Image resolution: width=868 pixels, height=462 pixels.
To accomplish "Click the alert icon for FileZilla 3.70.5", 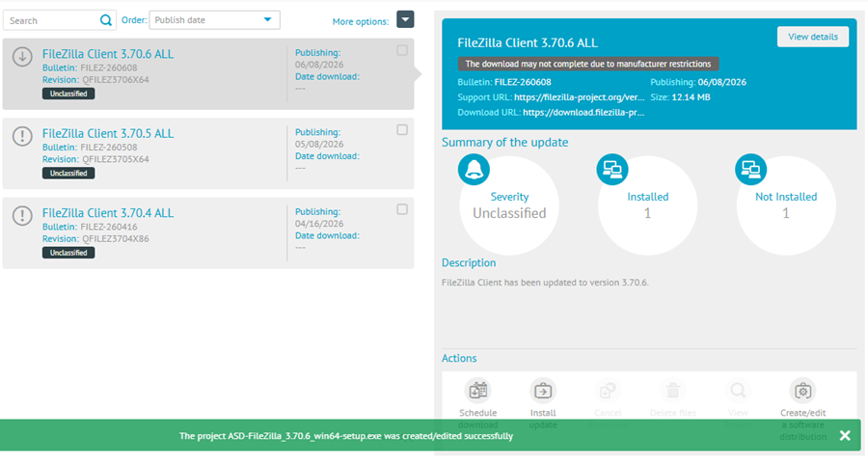I will (22, 136).
